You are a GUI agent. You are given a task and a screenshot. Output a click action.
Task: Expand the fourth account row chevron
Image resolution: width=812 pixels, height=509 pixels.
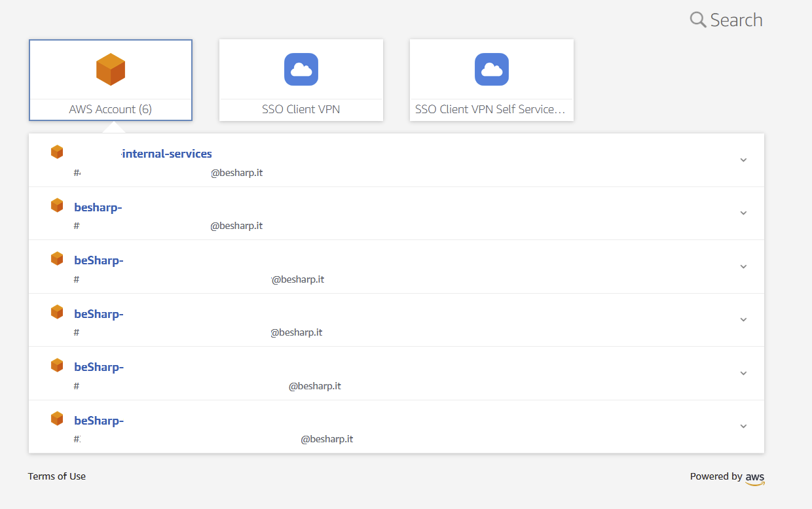[x=743, y=320]
